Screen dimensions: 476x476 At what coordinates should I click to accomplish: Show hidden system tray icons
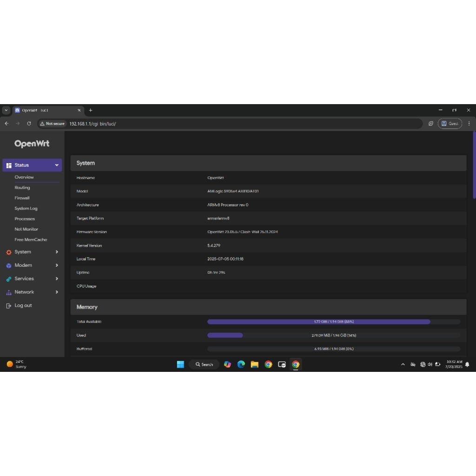tap(403, 364)
